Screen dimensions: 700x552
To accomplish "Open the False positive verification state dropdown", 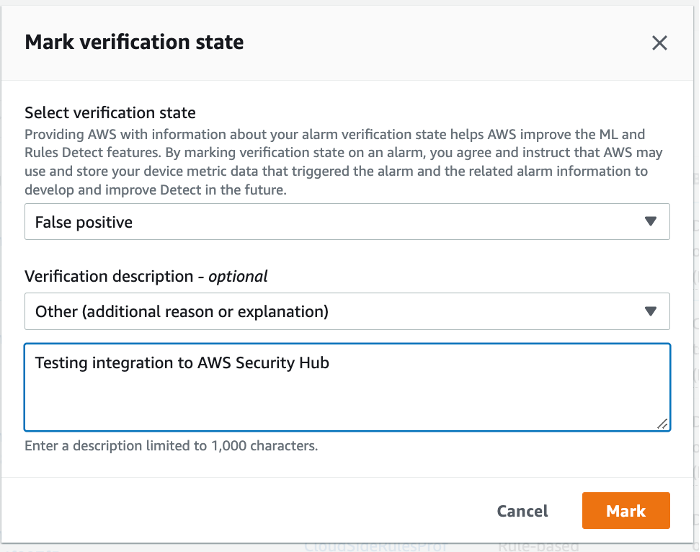I will 346,222.
